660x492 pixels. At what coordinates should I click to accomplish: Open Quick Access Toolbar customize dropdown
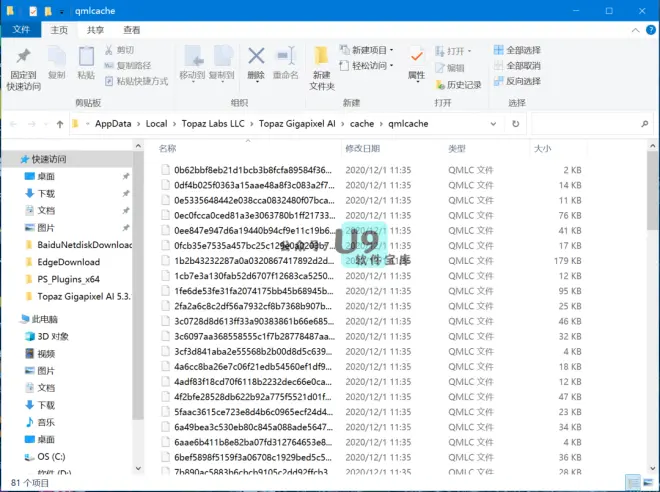[61, 11]
